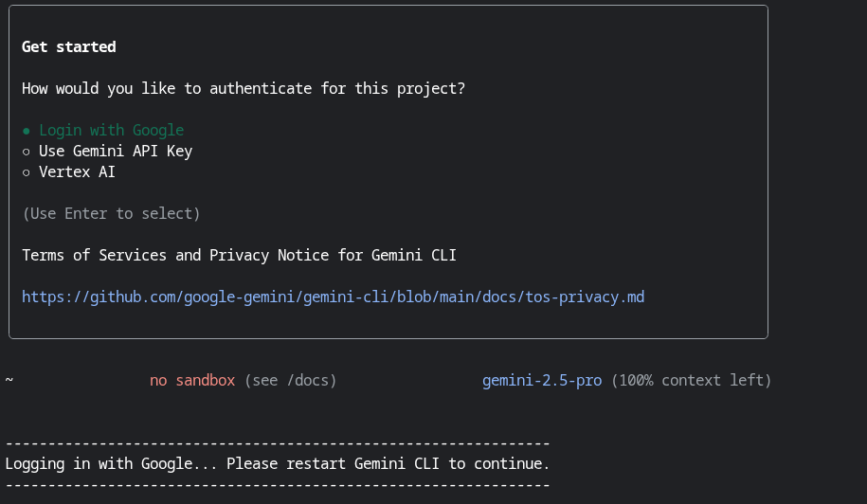This screenshot has height=504, width=867.
Task: Click the Terms of Services and Privacy Notice line
Action: click(239, 256)
